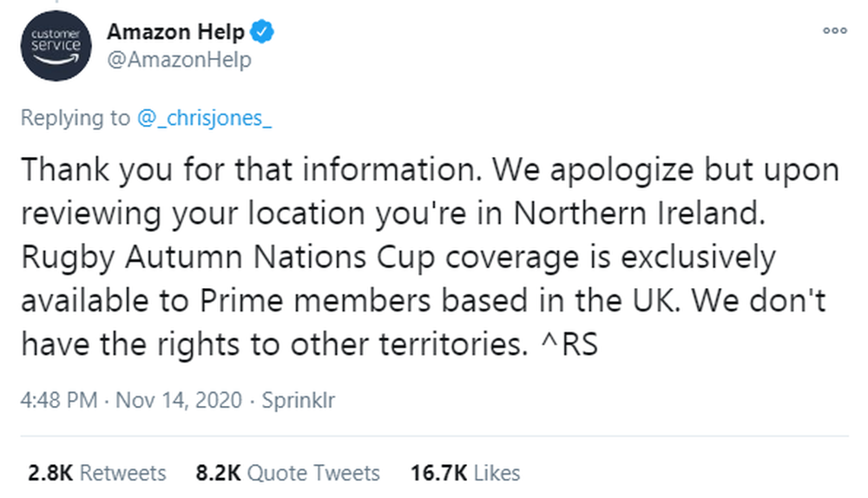Image resolution: width=868 pixels, height=498 pixels.
Task: Open the Amazon customer service avatar
Action: (x=56, y=46)
